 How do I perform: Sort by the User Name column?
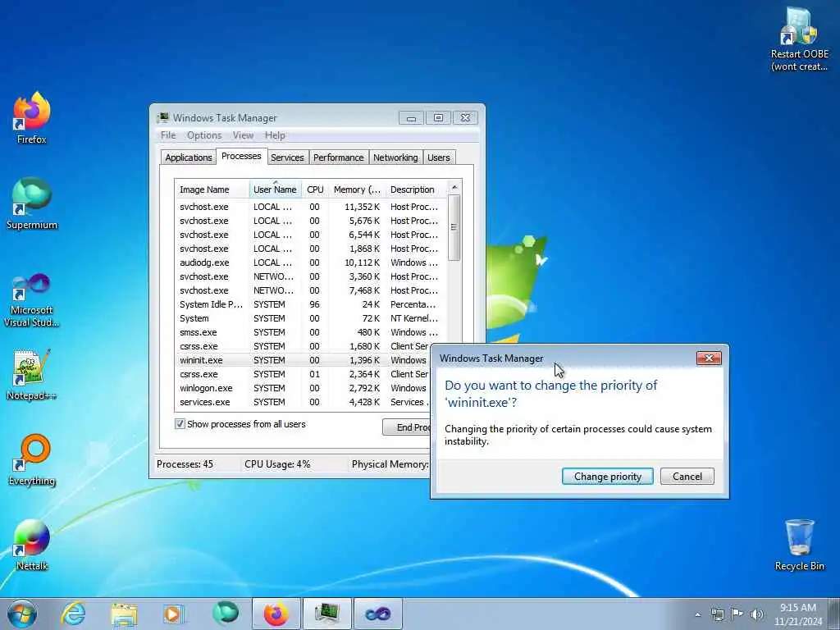275,189
